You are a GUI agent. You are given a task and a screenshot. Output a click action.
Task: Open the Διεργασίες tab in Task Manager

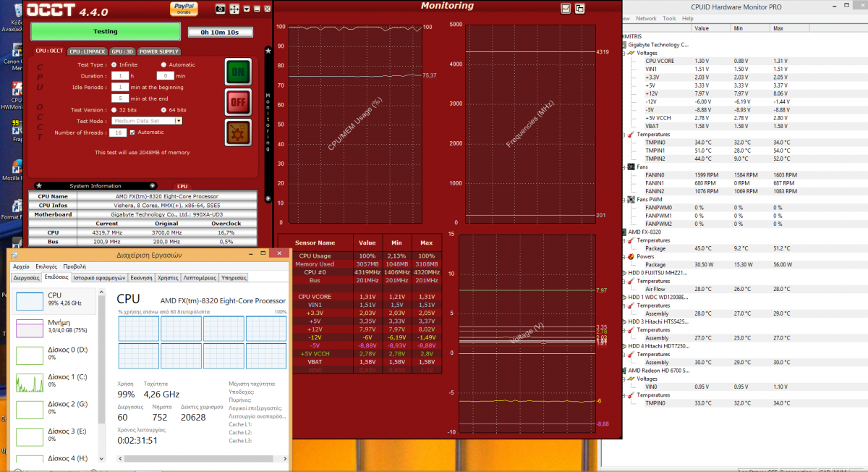coord(26,277)
